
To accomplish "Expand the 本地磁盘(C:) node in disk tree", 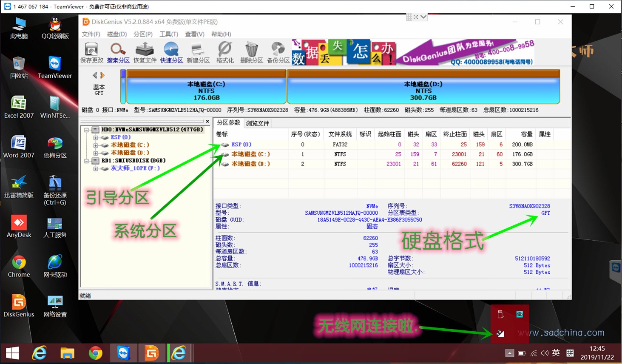I will click(96, 145).
